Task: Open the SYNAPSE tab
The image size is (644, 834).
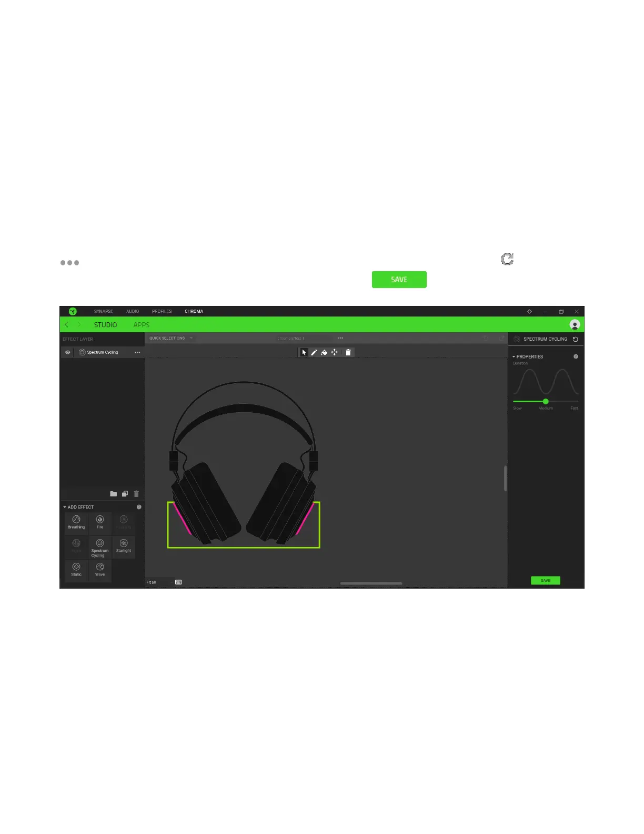Action: pyautogui.click(x=104, y=311)
